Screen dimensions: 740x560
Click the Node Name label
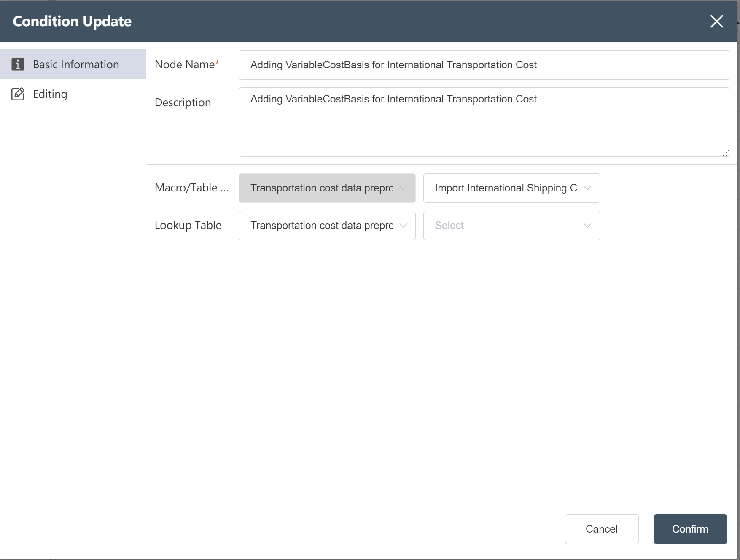[187, 65]
